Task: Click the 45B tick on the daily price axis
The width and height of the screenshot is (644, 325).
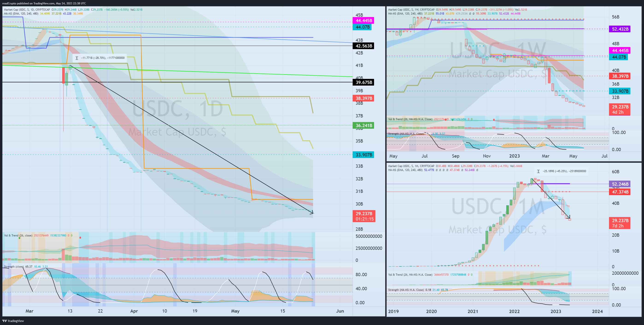Action: pos(359,15)
